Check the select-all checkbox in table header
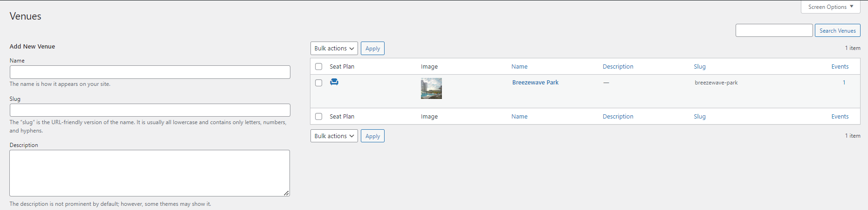The width and height of the screenshot is (868, 210). pyautogui.click(x=319, y=67)
